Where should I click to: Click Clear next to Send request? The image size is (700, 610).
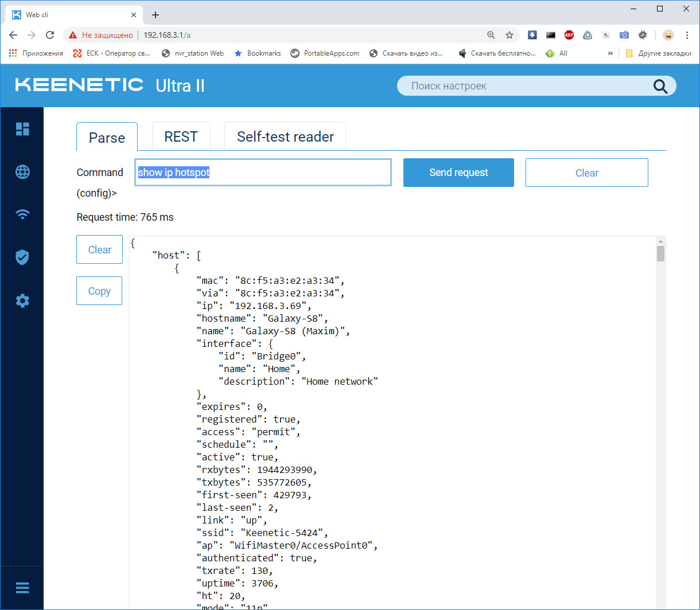tap(586, 173)
